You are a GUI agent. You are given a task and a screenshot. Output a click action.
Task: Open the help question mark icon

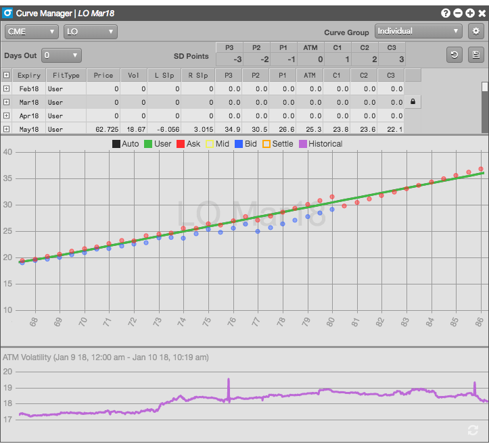click(446, 13)
